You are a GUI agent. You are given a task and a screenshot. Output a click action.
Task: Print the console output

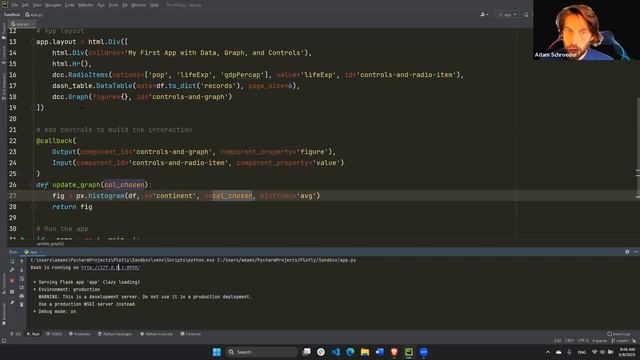click(x=22, y=296)
